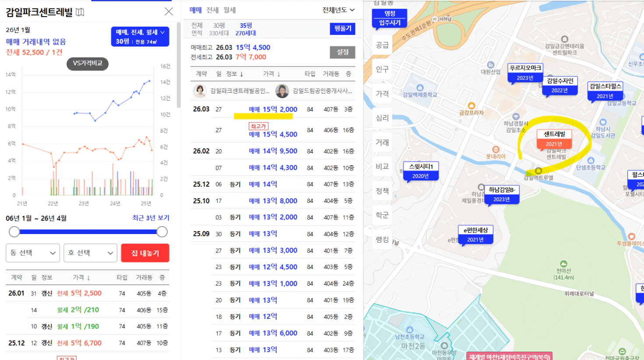Select the 하남감일B- 2023년 map marker
This screenshot has width=644, height=360.
502,195
